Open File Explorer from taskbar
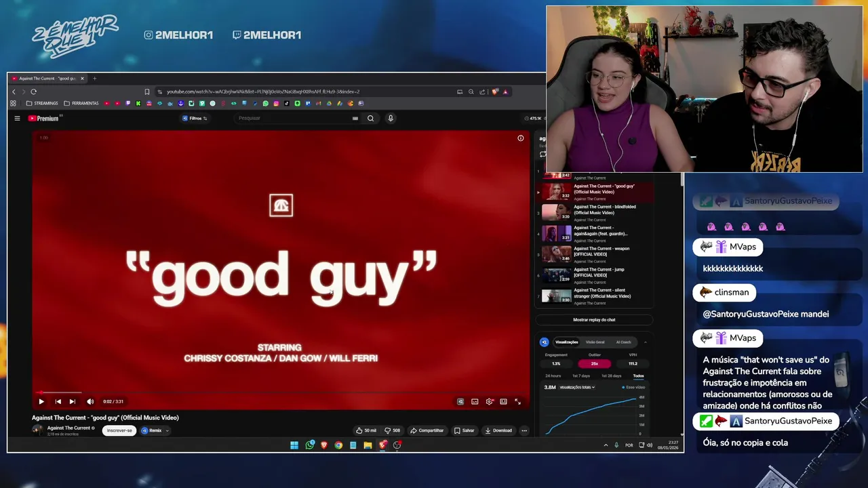Screen dimensions: 868x488 pos(368,445)
